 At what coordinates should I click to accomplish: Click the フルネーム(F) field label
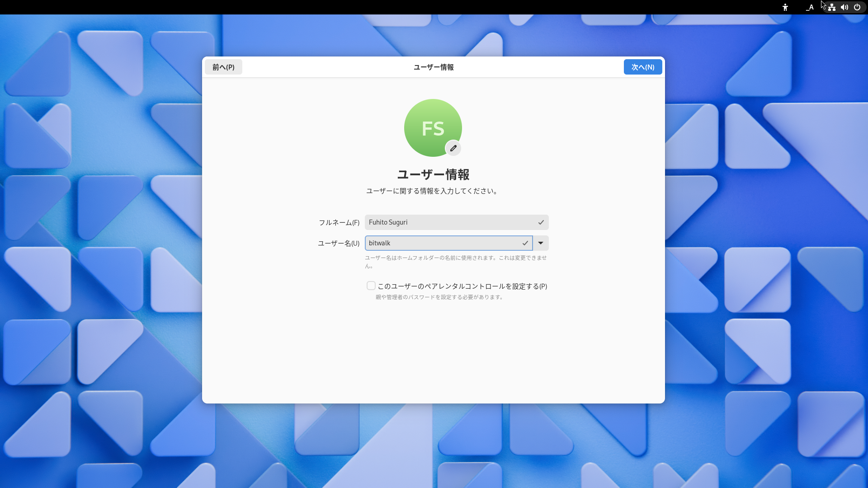339,222
